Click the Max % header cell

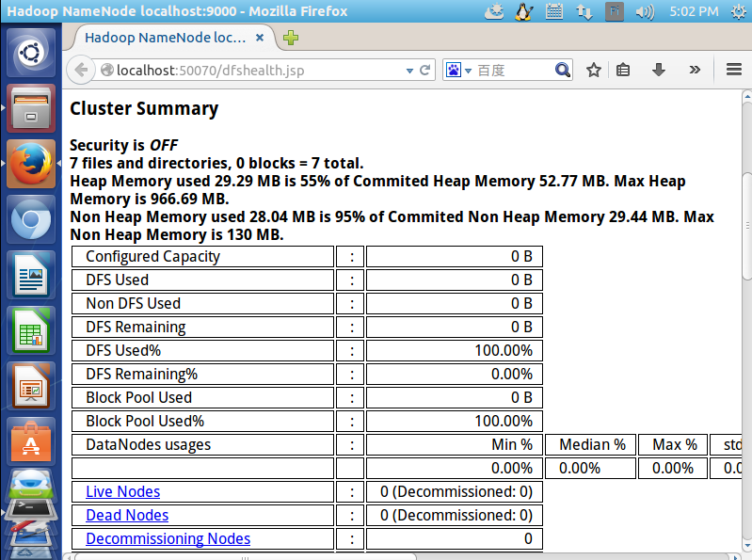pos(673,444)
